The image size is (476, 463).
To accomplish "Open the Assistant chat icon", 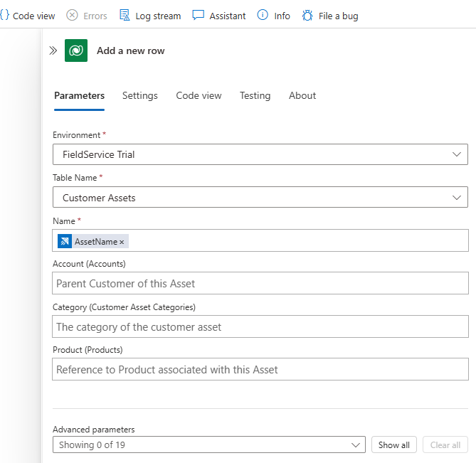I will (x=199, y=16).
